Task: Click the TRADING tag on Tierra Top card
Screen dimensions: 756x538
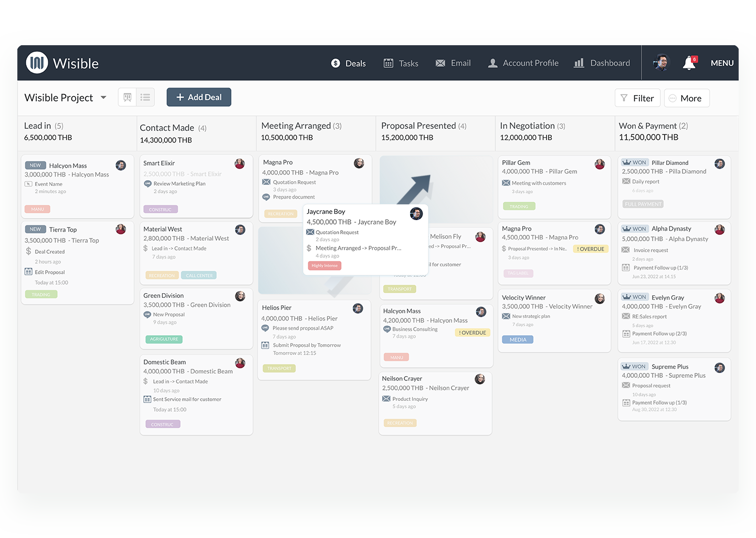Action: (x=41, y=294)
